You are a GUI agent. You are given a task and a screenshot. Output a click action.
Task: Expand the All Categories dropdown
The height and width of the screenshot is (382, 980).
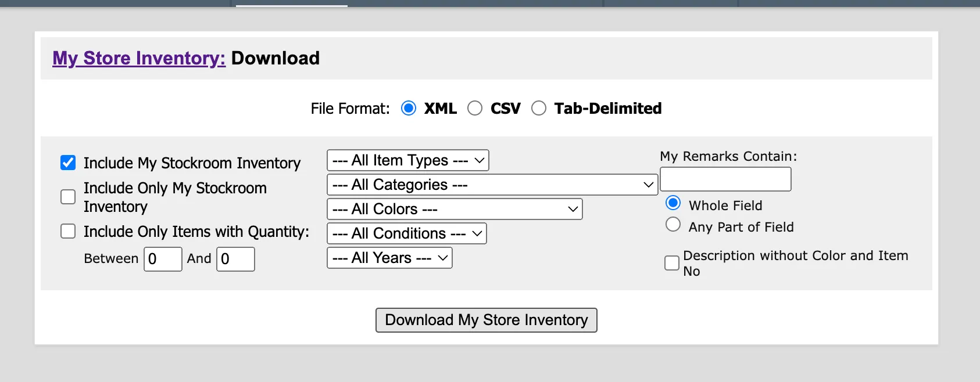point(492,185)
